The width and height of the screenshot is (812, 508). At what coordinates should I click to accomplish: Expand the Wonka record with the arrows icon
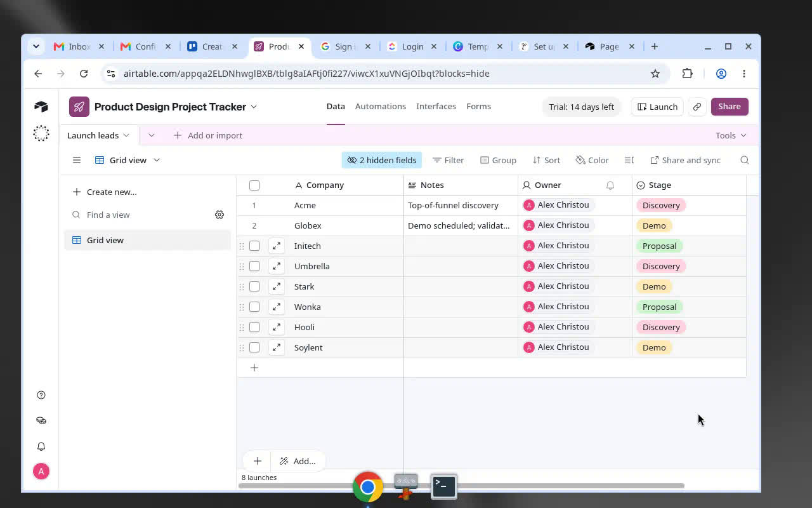pyautogui.click(x=277, y=307)
